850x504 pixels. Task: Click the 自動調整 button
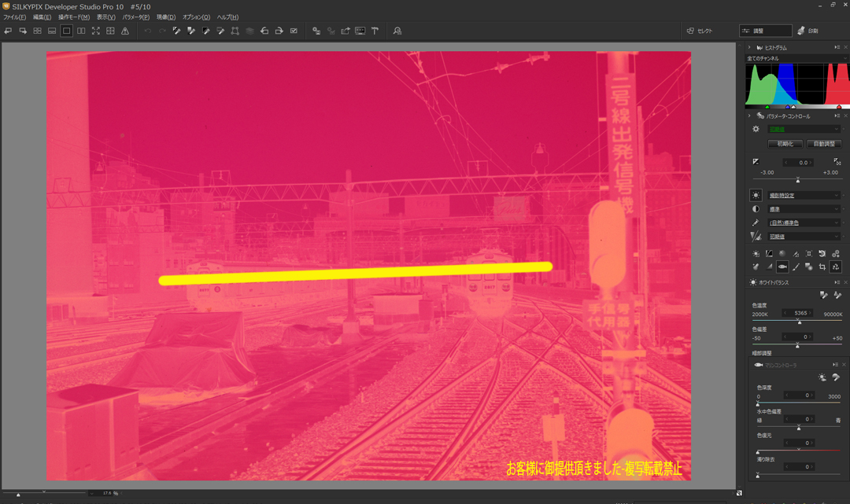point(824,144)
